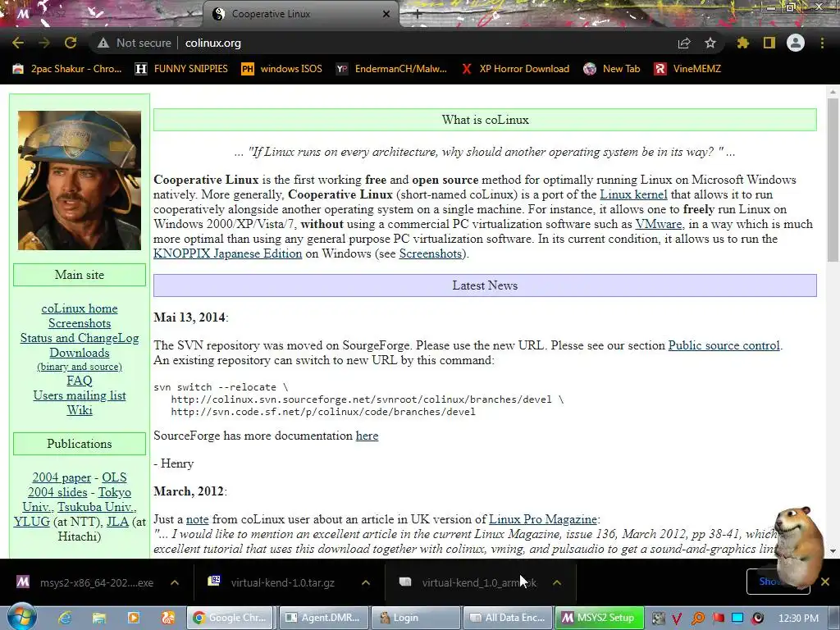Open the Tsukuba Univ. link
The image size is (840, 630).
click(x=97, y=507)
